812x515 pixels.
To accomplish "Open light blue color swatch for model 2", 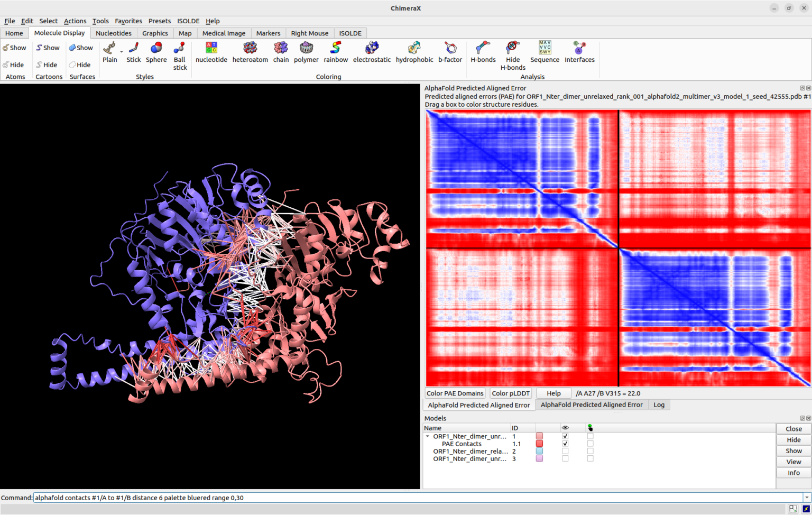I will point(539,451).
